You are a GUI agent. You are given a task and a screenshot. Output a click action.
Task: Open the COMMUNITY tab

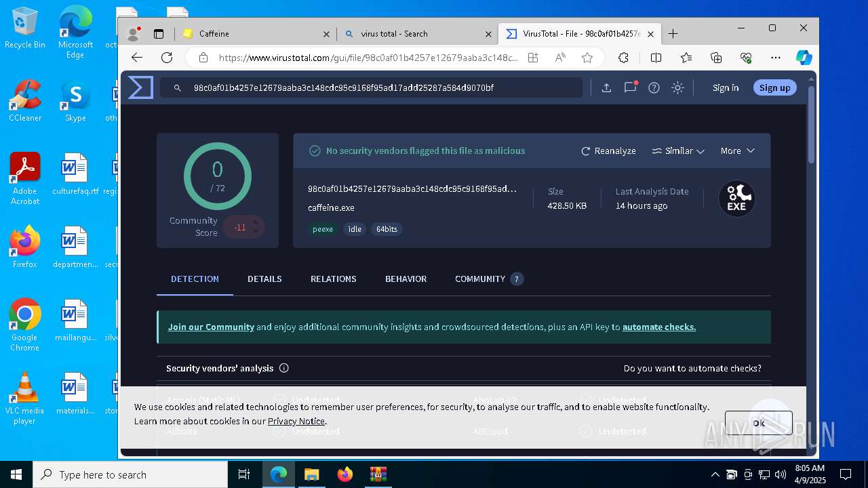pyautogui.click(x=488, y=279)
